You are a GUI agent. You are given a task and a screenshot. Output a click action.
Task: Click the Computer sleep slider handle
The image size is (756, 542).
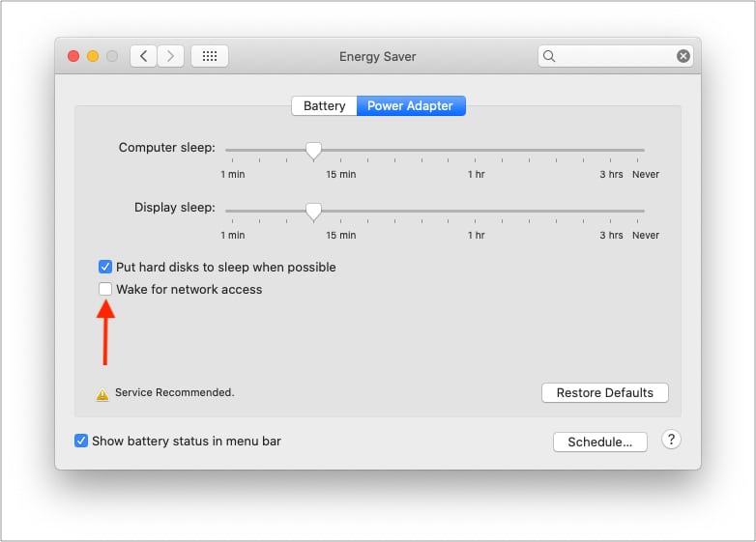pyautogui.click(x=313, y=151)
